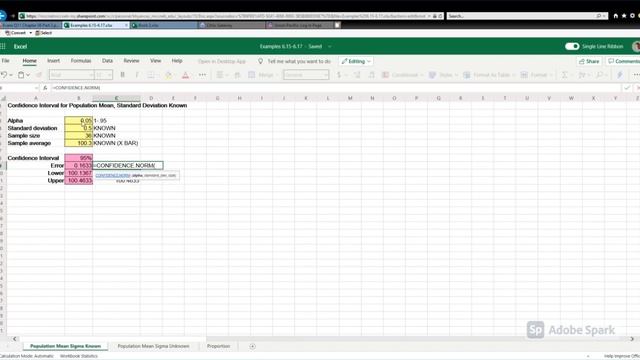The height and width of the screenshot is (360, 640).
Task: Switch to Population Mean Sigma Unknown sheet
Action: tap(153, 346)
